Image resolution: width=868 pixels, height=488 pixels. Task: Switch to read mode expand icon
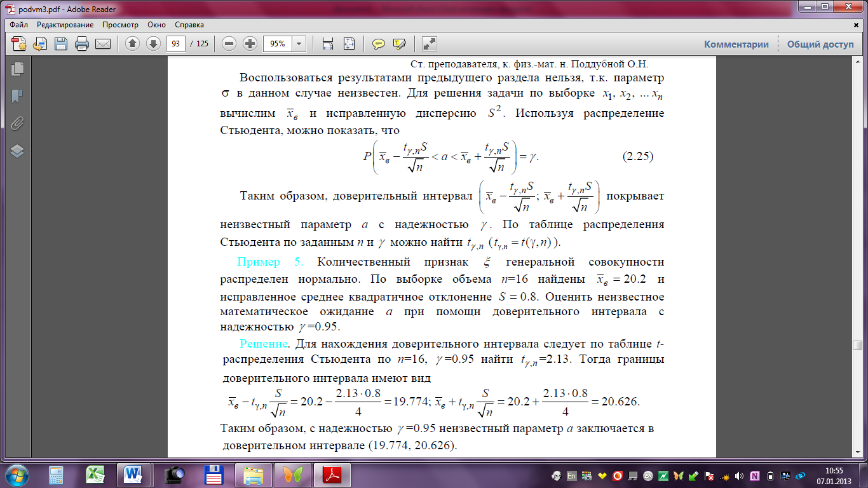coord(430,44)
